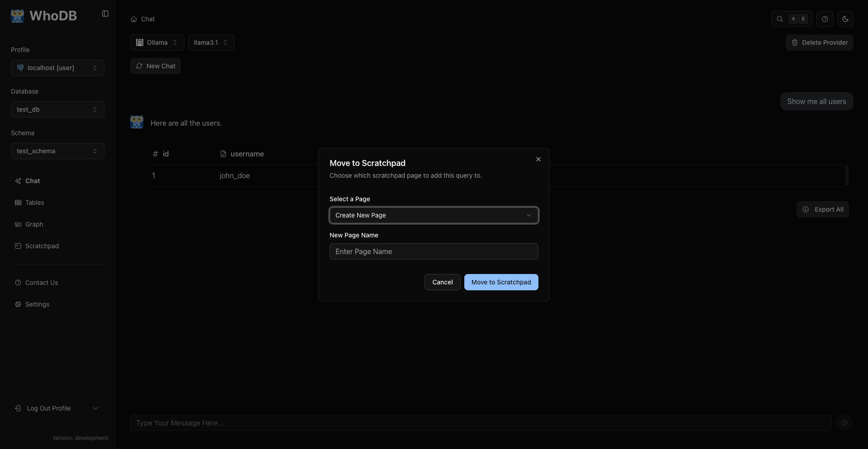Viewport: 868px width, 449px height.
Task: Click the results table vertical scrollbar
Action: click(847, 175)
